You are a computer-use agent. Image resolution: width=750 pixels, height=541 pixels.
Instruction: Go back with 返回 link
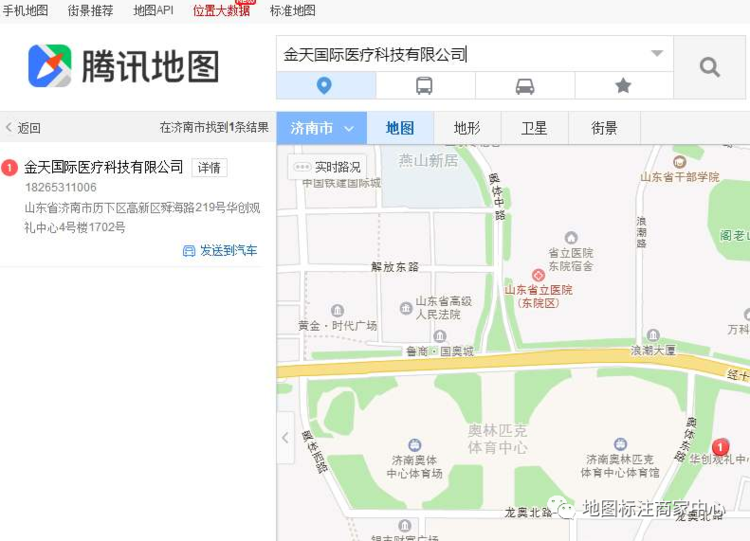pos(23,128)
